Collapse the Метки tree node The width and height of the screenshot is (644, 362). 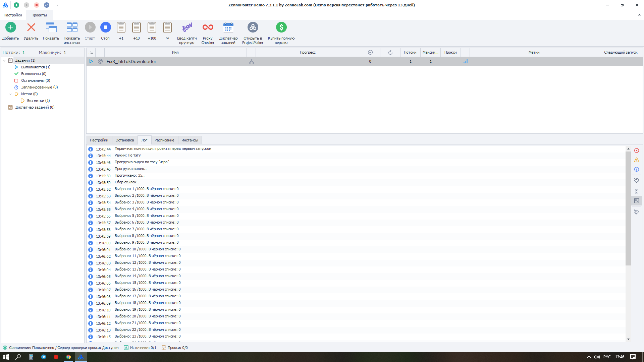pos(10,94)
